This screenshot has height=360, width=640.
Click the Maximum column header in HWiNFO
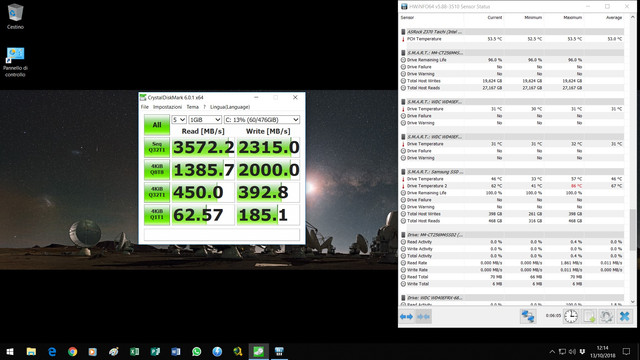point(573,18)
